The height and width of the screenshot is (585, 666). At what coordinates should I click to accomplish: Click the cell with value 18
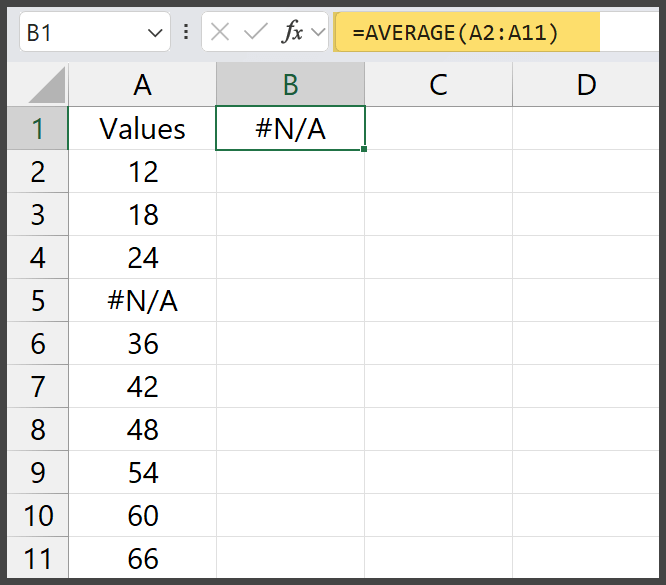(142, 214)
